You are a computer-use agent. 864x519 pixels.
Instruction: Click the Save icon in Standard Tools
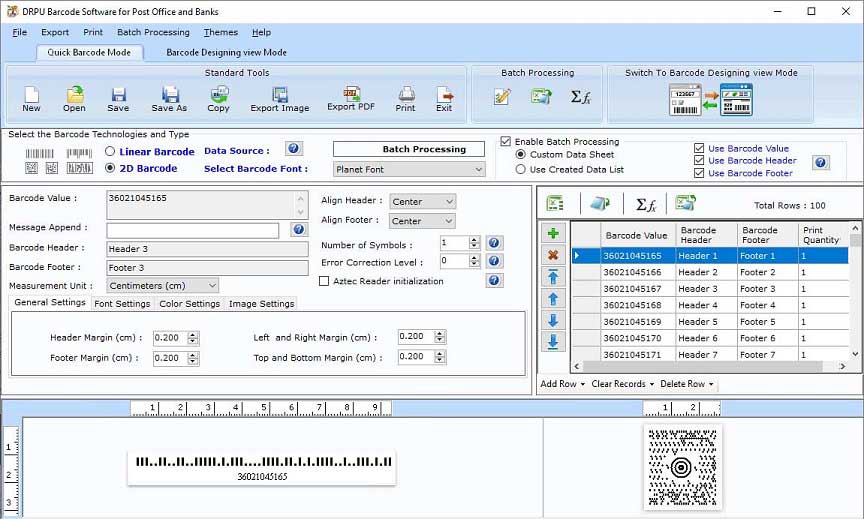coord(118,95)
